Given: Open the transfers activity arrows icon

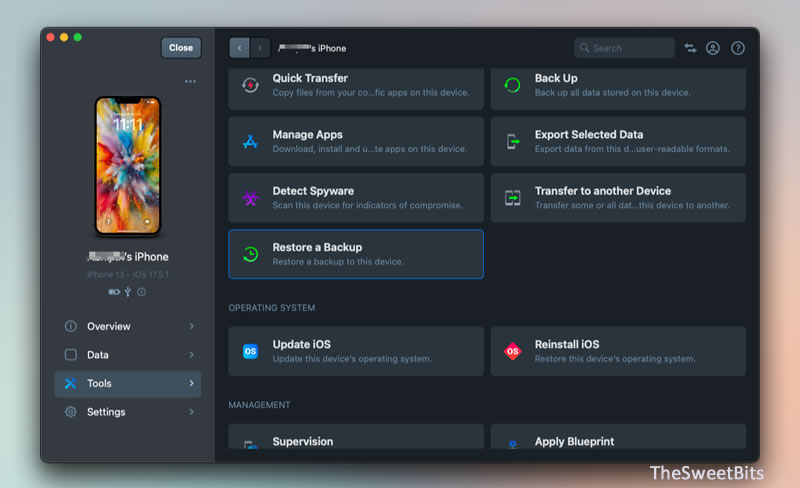Looking at the screenshot, I should coord(690,48).
